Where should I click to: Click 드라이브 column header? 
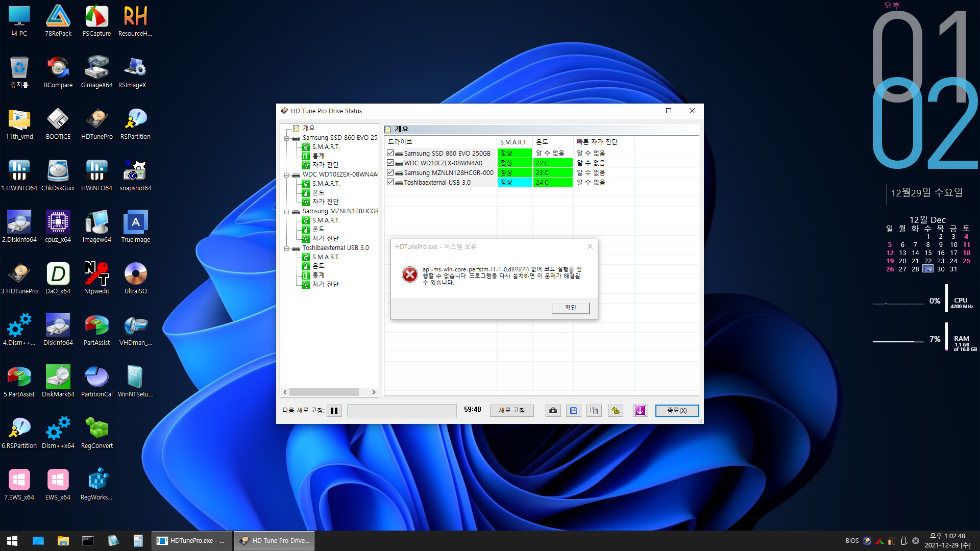point(441,142)
